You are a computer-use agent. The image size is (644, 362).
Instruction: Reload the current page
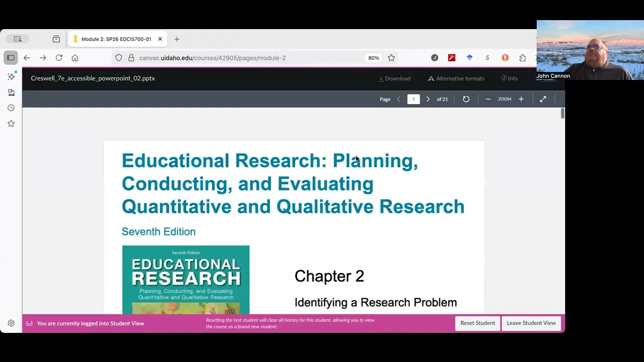pos(59,58)
